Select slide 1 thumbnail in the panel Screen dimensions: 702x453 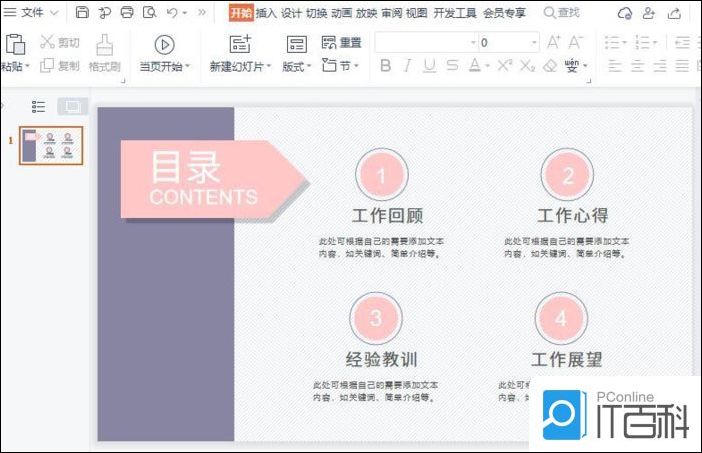pos(53,144)
